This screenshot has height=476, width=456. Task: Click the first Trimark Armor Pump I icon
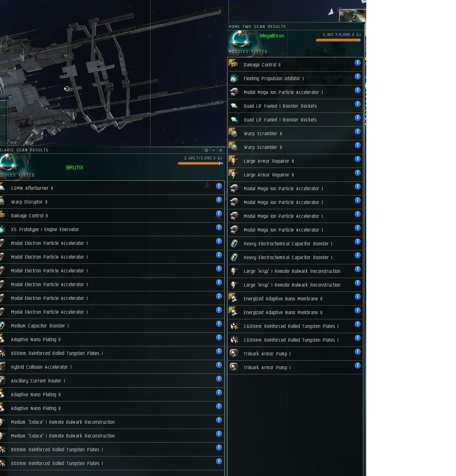pos(234,354)
